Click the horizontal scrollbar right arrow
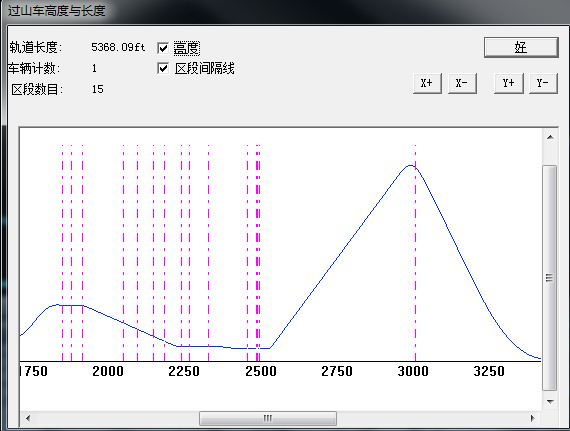Viewport: 570px width, 431px height. [533, 418]
